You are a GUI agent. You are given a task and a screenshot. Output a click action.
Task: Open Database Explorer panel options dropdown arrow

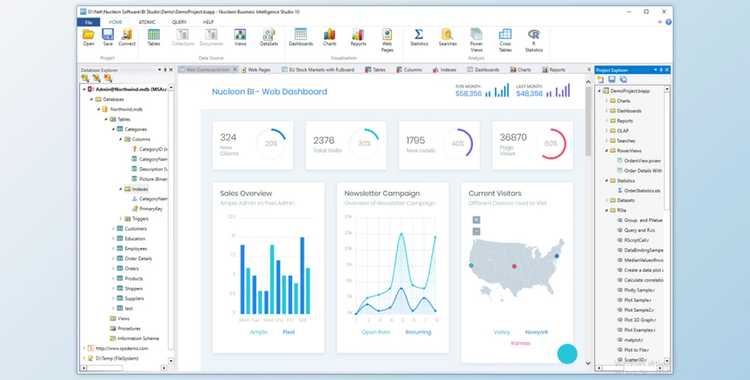[160, 70]
